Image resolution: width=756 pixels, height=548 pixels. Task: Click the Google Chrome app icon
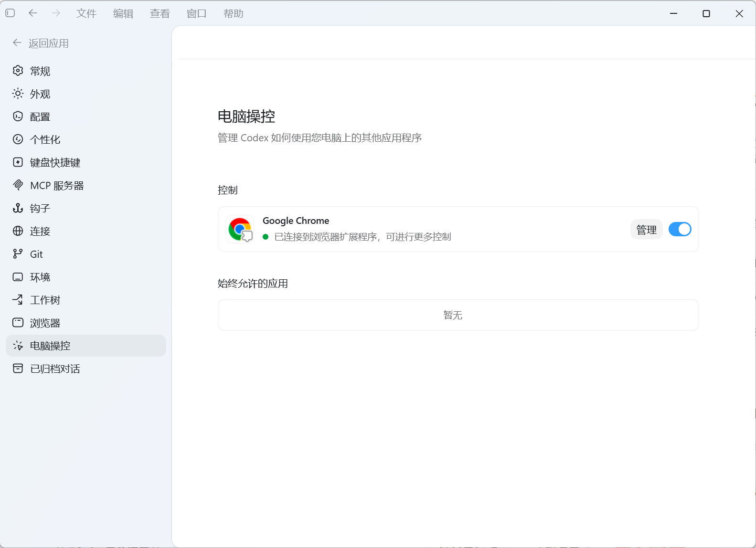point(240,229)
